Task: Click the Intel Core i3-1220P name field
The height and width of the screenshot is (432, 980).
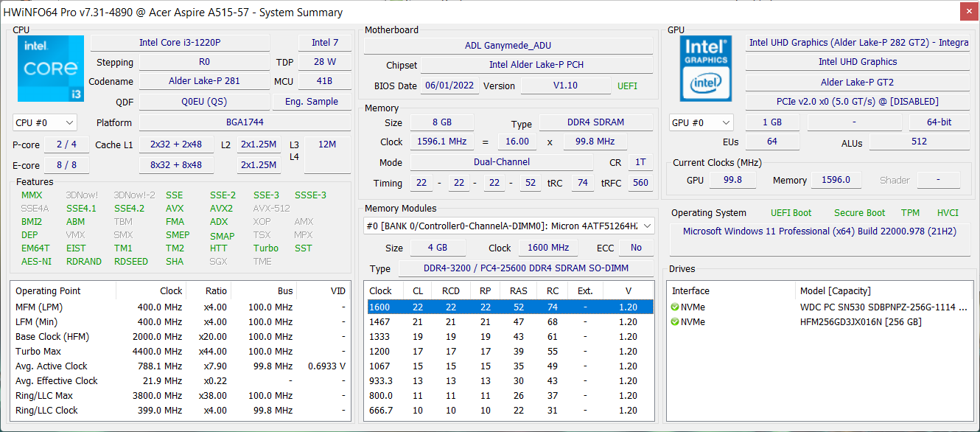Action: click(180, 43)
